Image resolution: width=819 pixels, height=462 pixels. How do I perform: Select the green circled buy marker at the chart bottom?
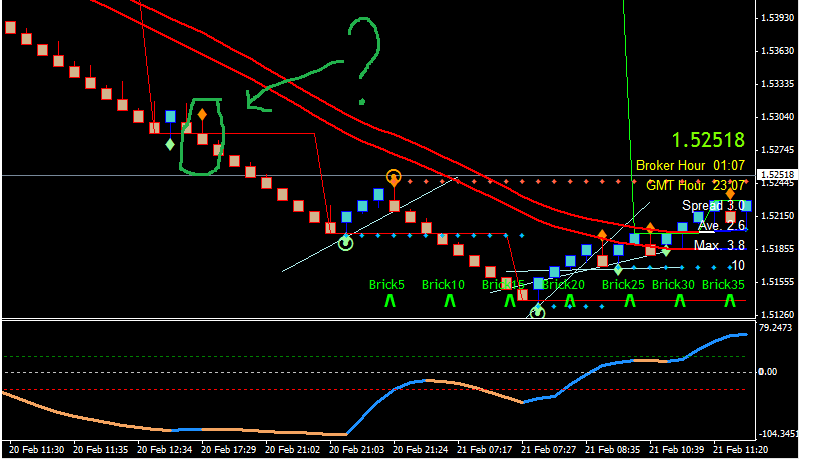click(537, 312)
